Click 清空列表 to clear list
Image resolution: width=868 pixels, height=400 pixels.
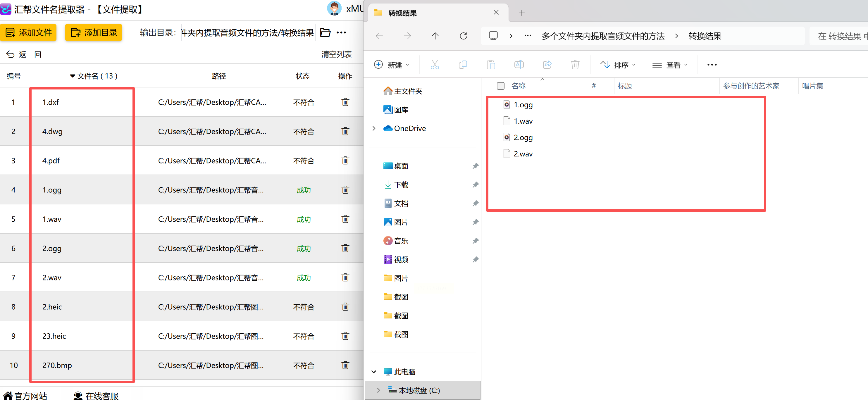coord(336,54)
